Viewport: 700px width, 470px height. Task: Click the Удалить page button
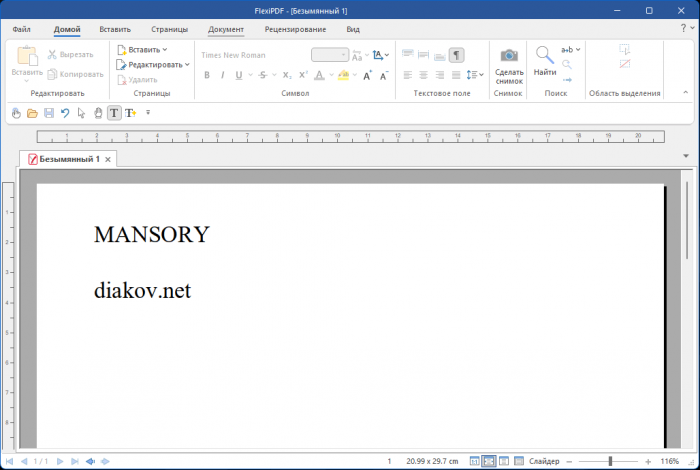click(x=138, y=80)
